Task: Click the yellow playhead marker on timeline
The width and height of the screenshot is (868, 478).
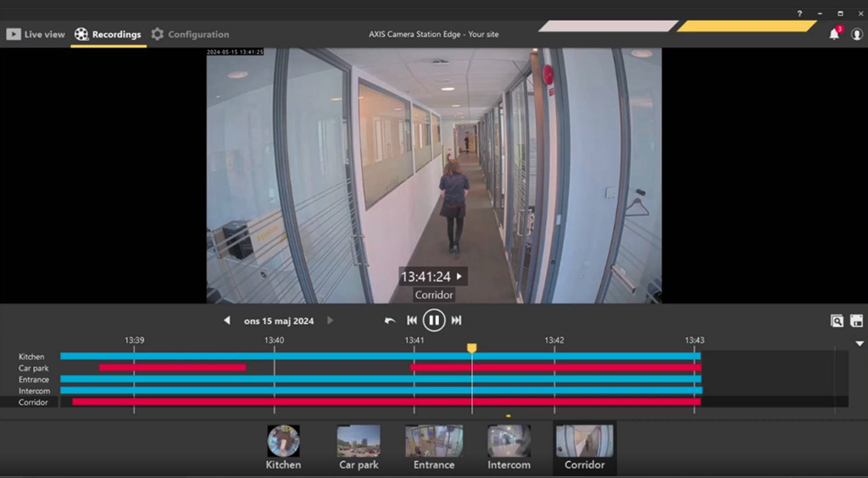Action: pos(472,348)
